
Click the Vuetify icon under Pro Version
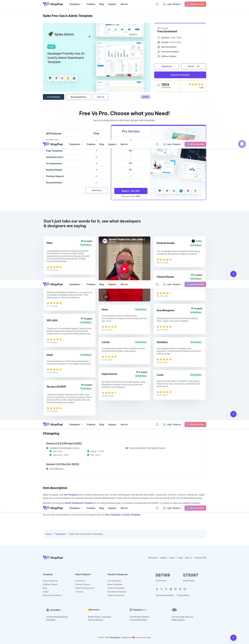click(x=167, y=191)
